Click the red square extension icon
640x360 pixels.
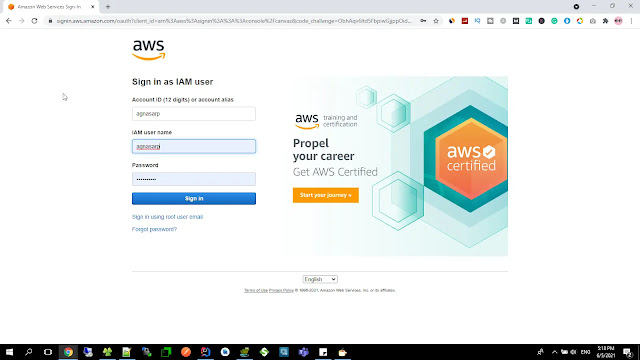click(464, 21)
